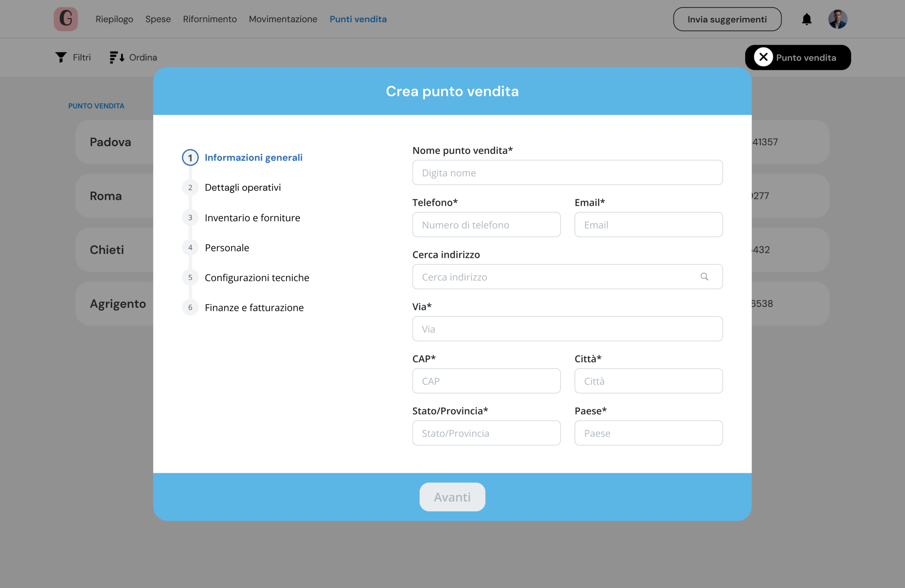Click the Numero di telefono field
Image resolution: width=905 pixels, height=588 pixels.
pyautogui.click(x=486, y=225)
